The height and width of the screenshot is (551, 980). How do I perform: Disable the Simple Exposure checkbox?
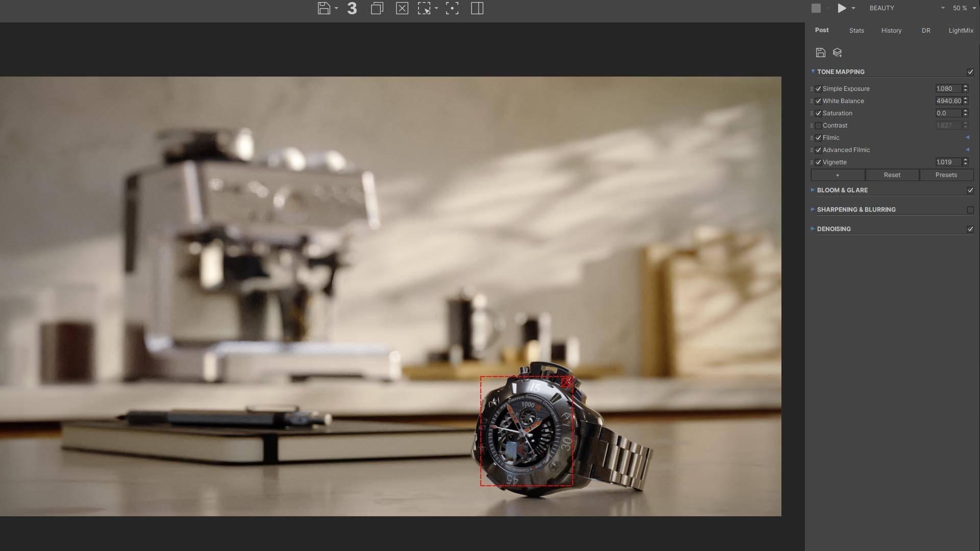[819, 88]
